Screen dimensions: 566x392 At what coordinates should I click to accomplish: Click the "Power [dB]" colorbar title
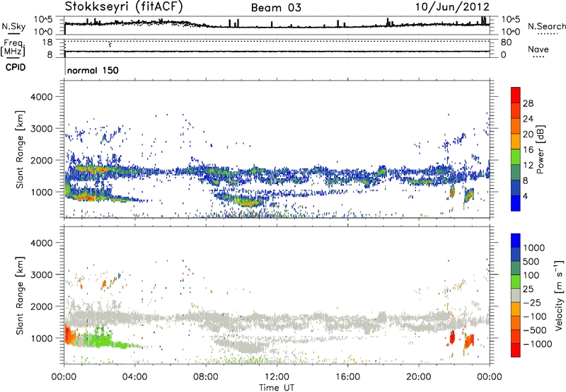coord(540,149)
